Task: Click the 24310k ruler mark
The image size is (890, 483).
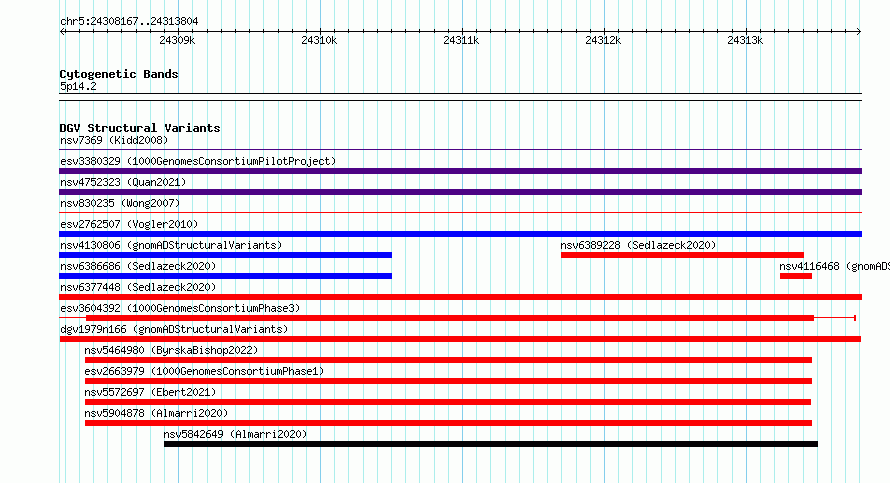Action: click(x=319, y=40)
